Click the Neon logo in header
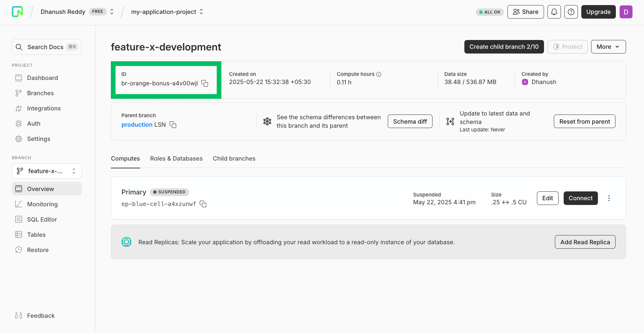Screen dimensions: 644x333 17,12
